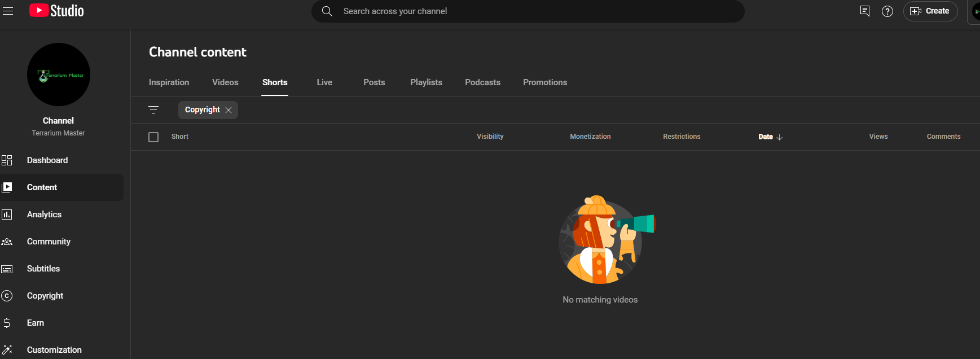Switch to the Live tab
The image size is (980, 359).
tap(324, 82)
